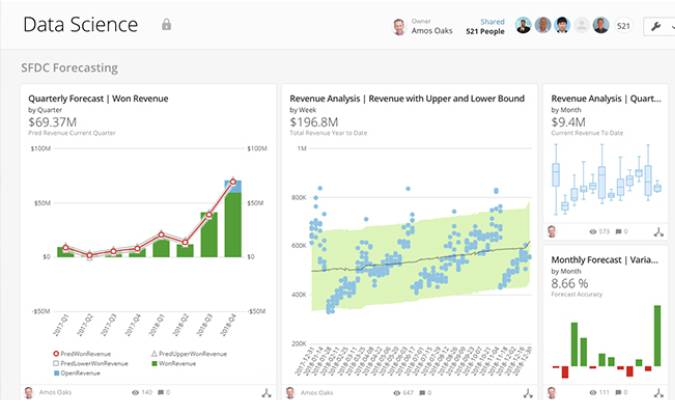Click the Shared link
This screenshot has width=675, height=400.
click(492, 22)
